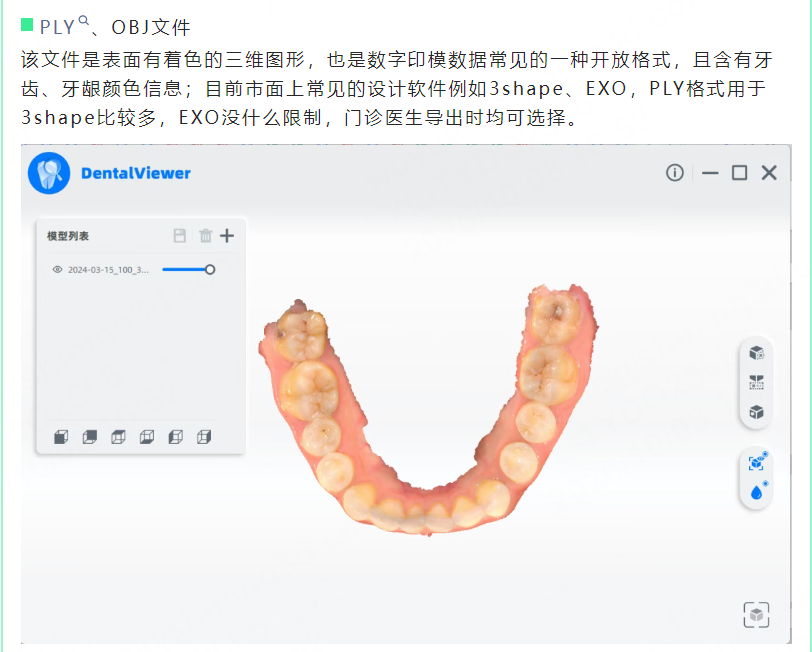Click the DentalViewer title text

[136, 173]
